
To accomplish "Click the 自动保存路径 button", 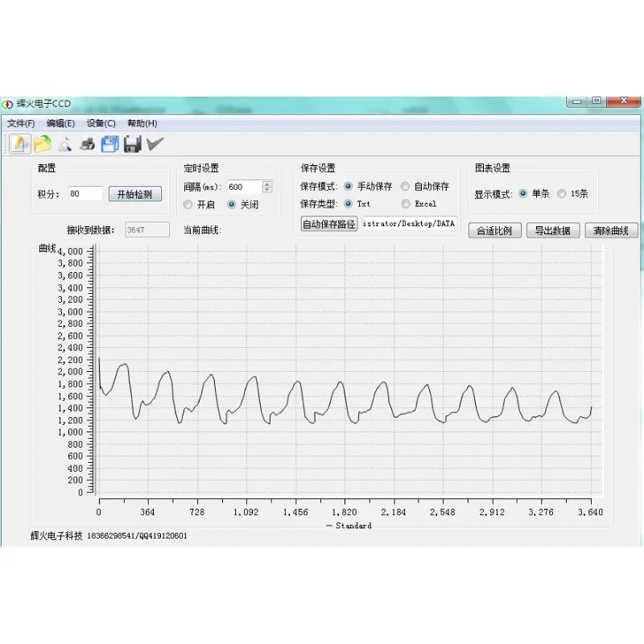I will click(329, 224).
